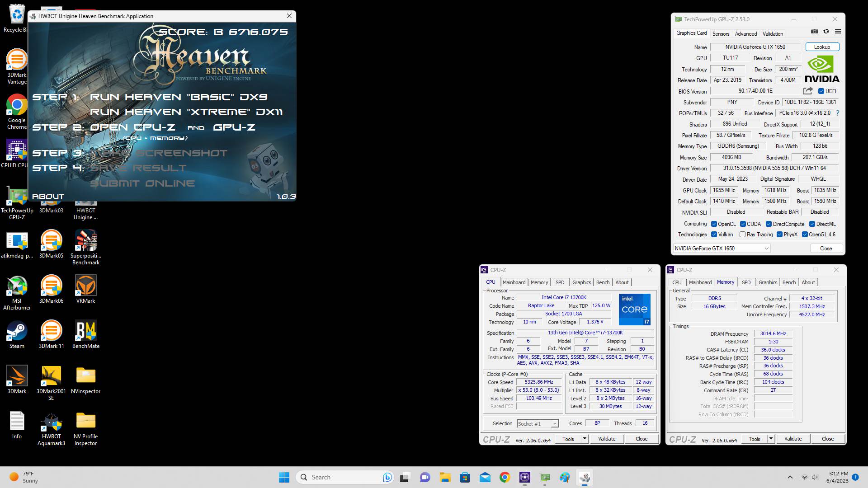Image resolution: width=868 pixels, height=488 pixels.
Task: Click the GPU Name field in GPU-Z
Action: [755, 47]
